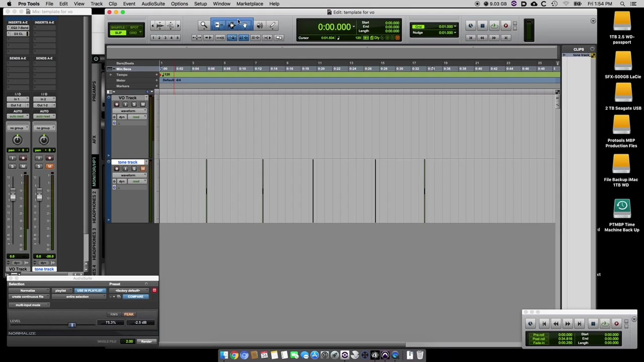Screen dimensions: 644x362
Task: Select the Zoomer magnifying glass tool
Action: [204, 25]
